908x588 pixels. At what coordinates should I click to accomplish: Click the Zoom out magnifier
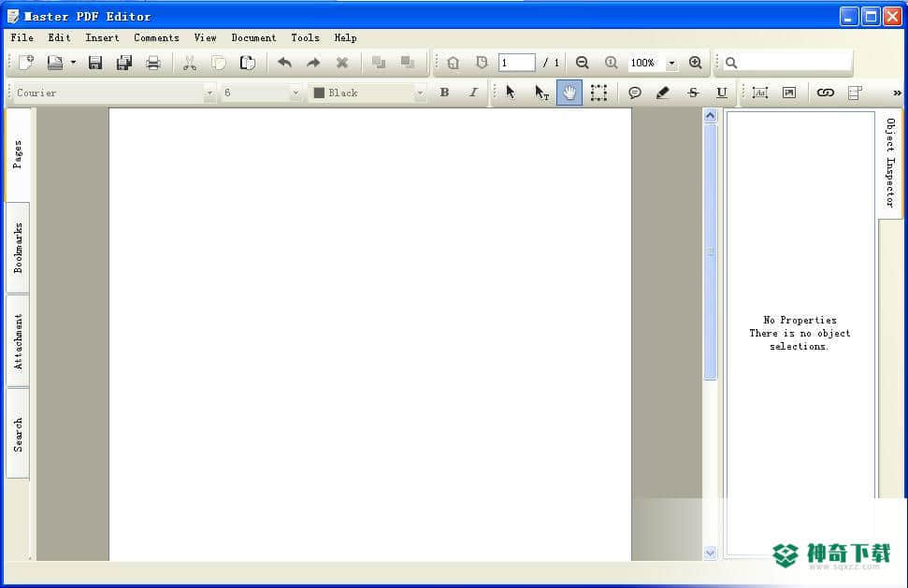(x=582, y=63)
